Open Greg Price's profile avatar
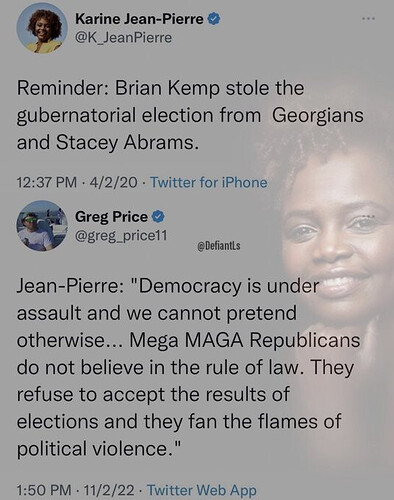The height and width of the screenshot is (500, 394). pyautogui.click(x=42, y=226)
